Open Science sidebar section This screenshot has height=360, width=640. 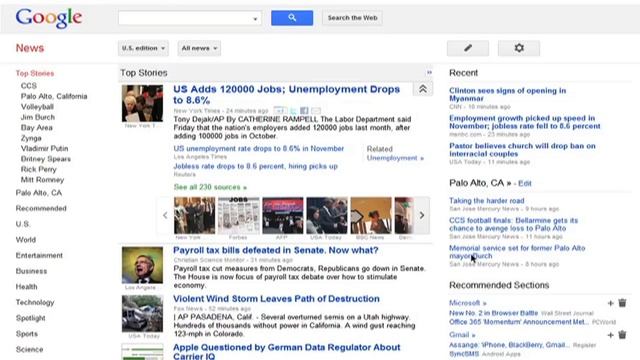point(29,349)
